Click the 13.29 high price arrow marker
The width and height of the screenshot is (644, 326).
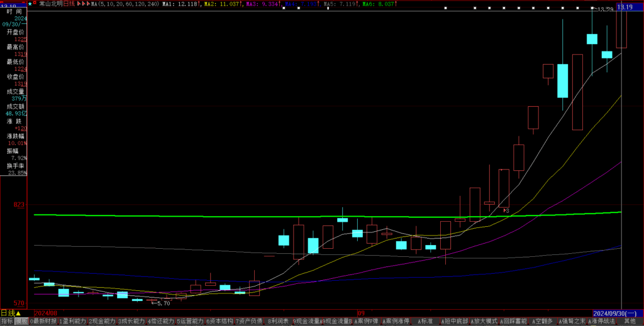click(602, 9)
